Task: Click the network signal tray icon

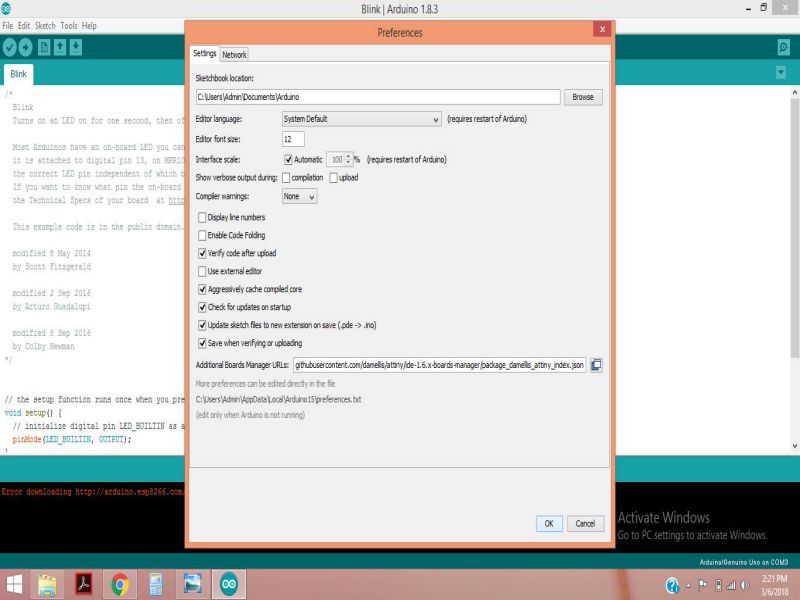Action: pos(731,585)
